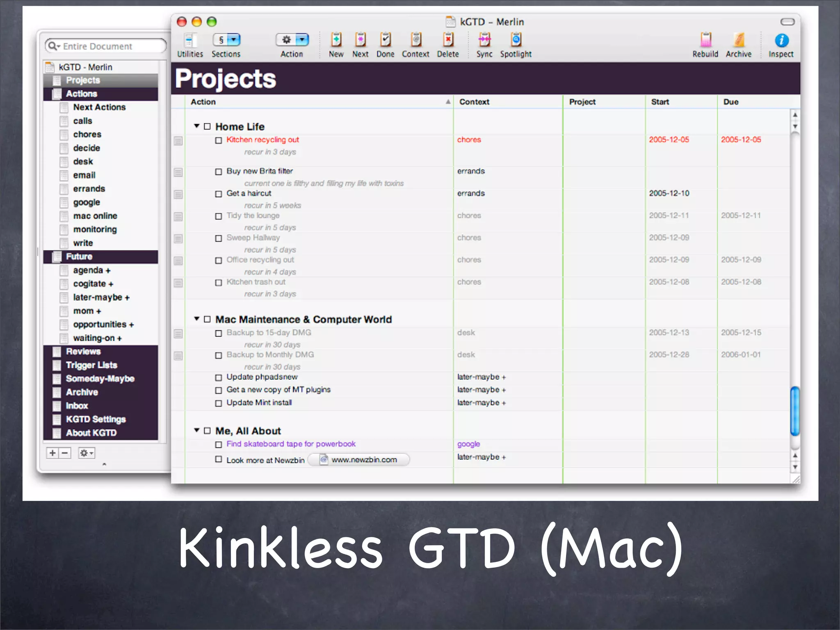This screenshot has height=630, width=840.
Task: Open the Action gear dropdown in toolbar
Action: [292, 40]
